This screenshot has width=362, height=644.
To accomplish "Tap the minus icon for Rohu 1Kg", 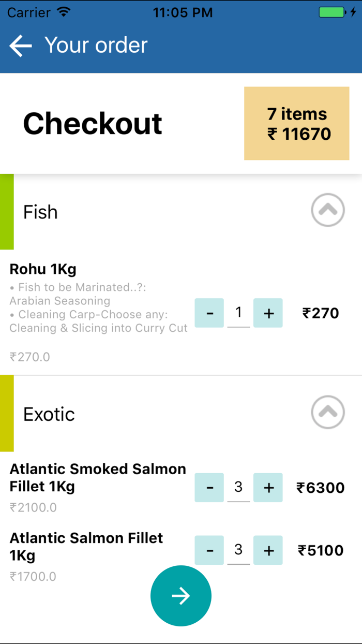I will [x=209, y=313].
